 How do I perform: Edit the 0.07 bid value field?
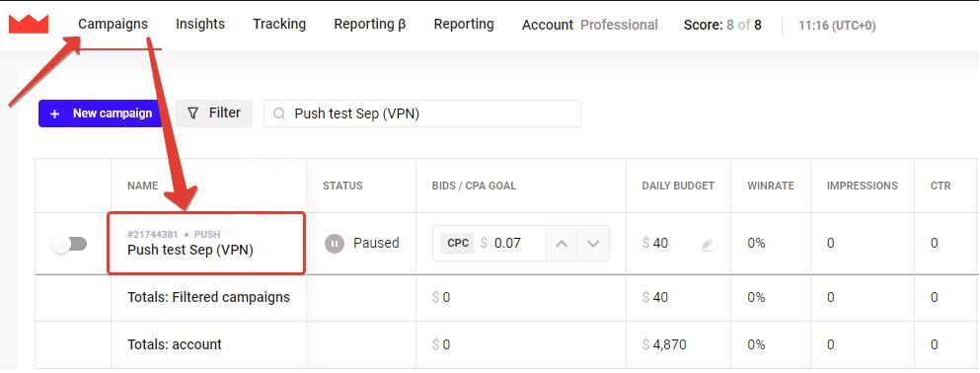[507, 243]
